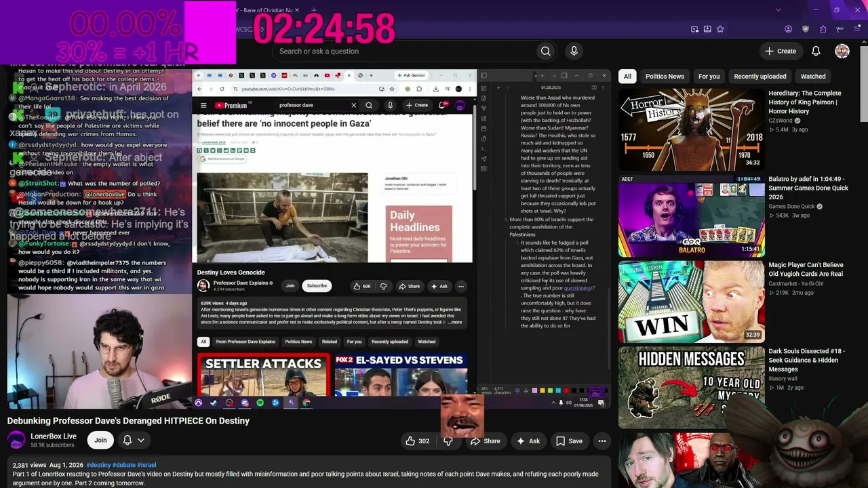Image resolution: width=868 pixels, height=488 pixels.
Task: Open the browser application menu
Action: pyautogui.click(x=858, y=29)
